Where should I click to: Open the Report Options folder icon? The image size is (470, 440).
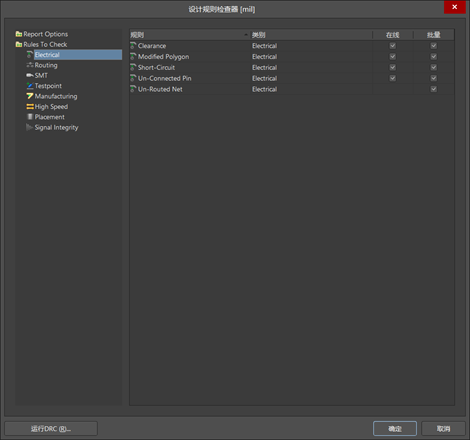coord(19,34)
